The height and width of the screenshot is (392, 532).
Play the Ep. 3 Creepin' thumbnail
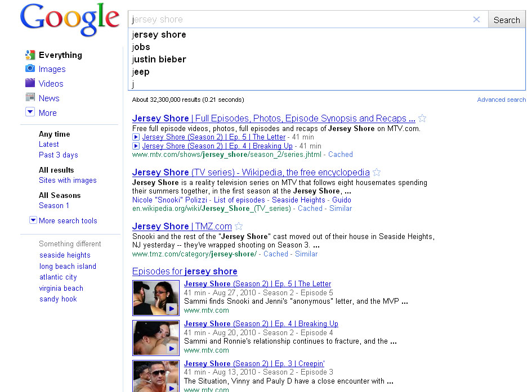tap(156, 376)
